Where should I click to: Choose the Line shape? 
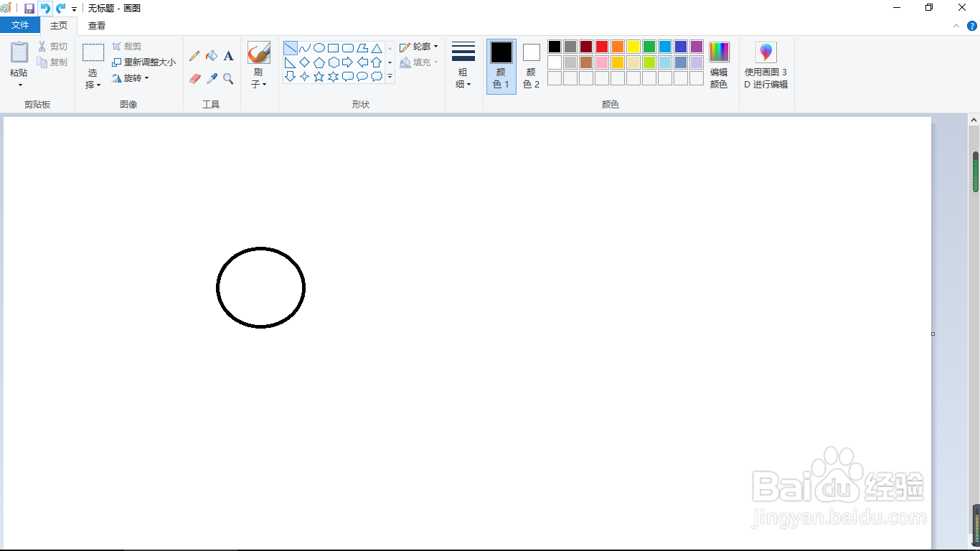tap(291, 48)
